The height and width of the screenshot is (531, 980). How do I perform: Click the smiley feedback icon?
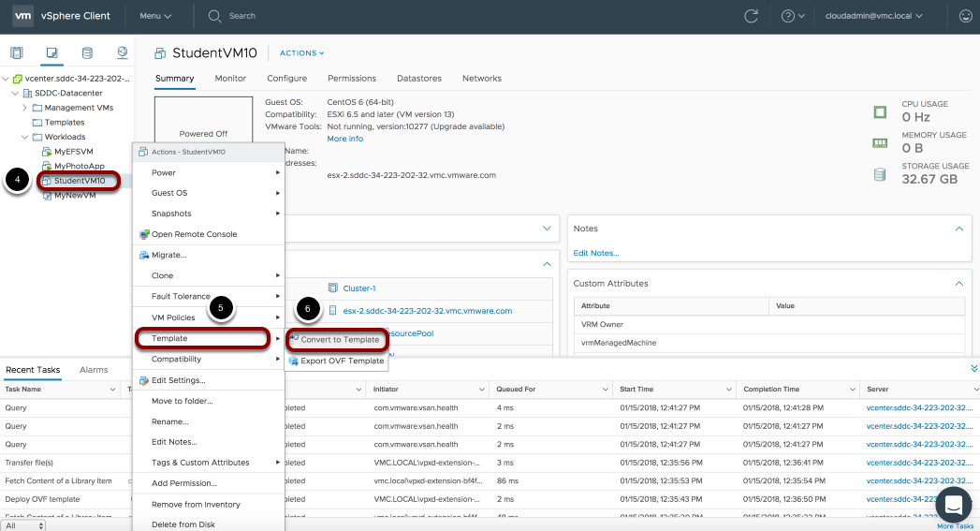pyautogui.click(x=966, y=16)
